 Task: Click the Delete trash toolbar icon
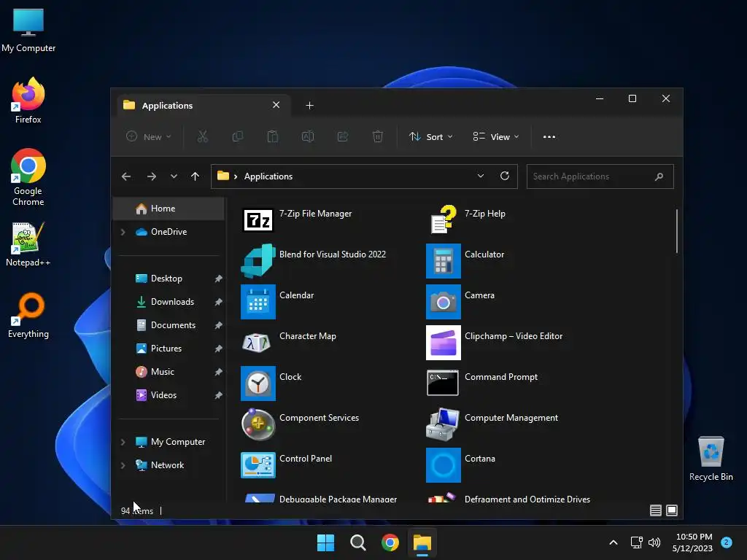click(377, 136)
